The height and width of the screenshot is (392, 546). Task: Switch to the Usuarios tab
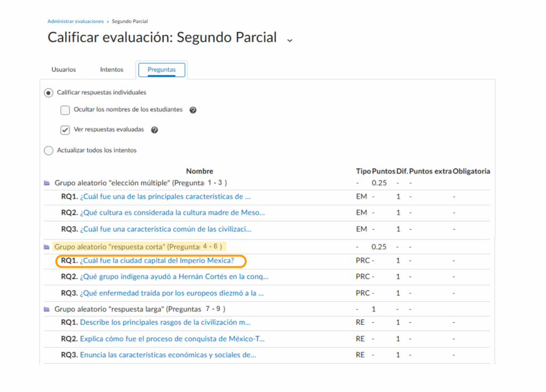(63, 70)
